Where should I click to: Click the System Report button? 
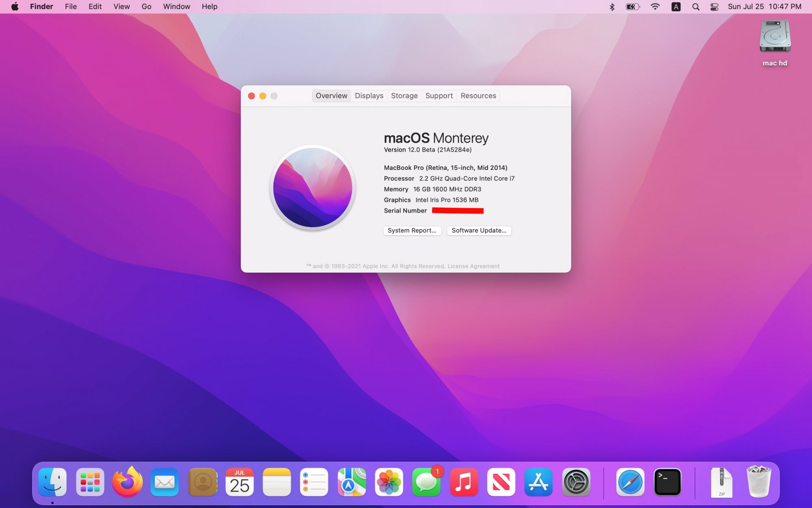(412, 230)
